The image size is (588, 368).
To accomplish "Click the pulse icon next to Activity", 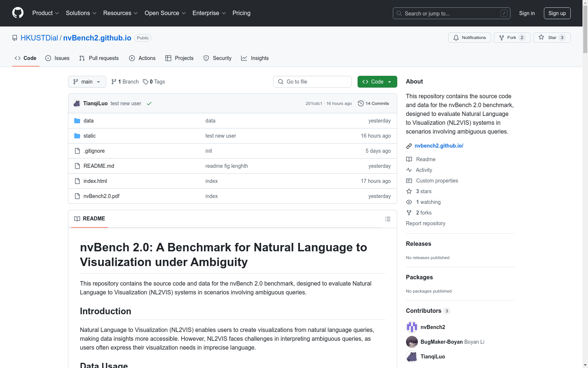I will [x=409, y=170].
